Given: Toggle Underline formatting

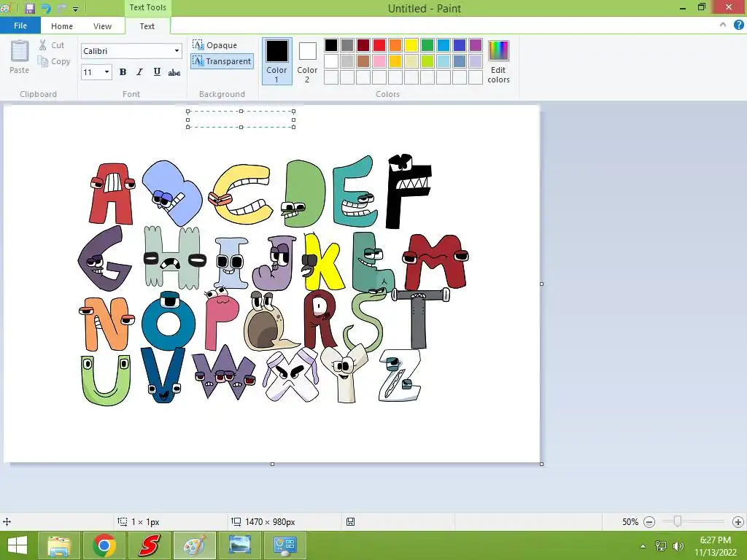Looking at the screenshot, I should coord(157,72).
